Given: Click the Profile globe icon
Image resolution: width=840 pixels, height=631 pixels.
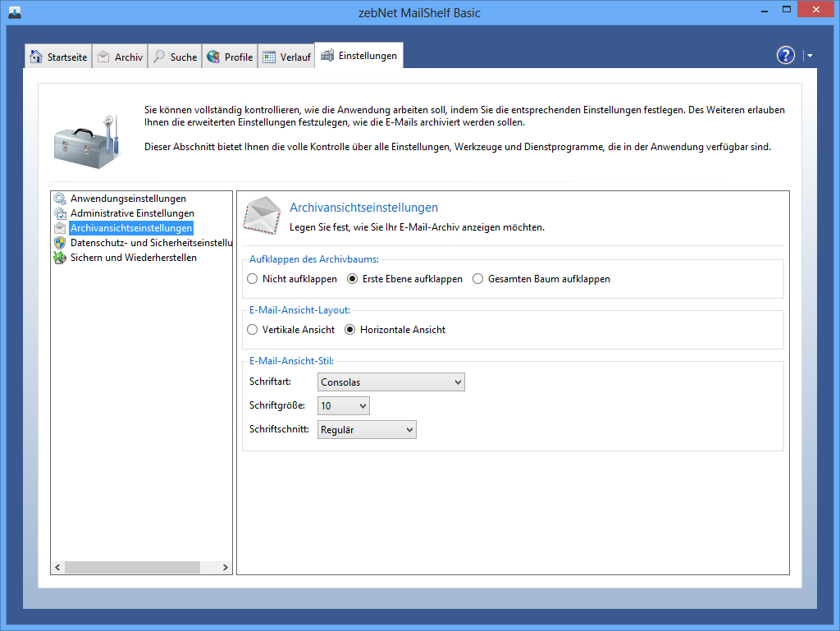Looking at the screenshot, I should coord(213,57).
